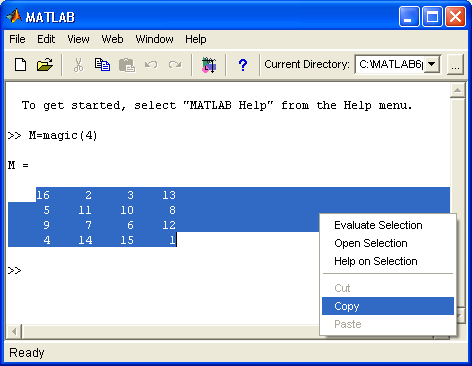
Task: Choose Evaluate Selection from context menu
Action: (x=388, y=225)
